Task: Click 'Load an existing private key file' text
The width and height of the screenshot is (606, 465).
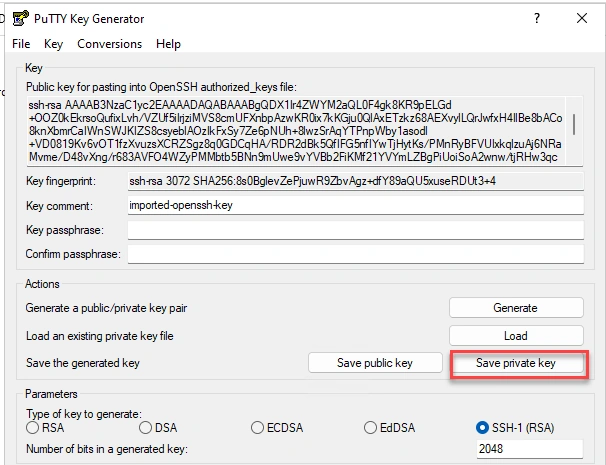Action: pos(100,336)
